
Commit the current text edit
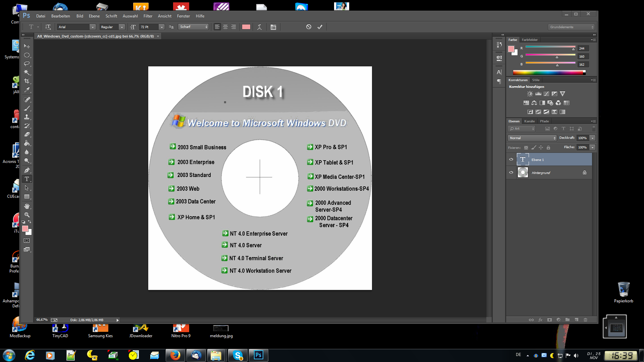pos(320,27)
